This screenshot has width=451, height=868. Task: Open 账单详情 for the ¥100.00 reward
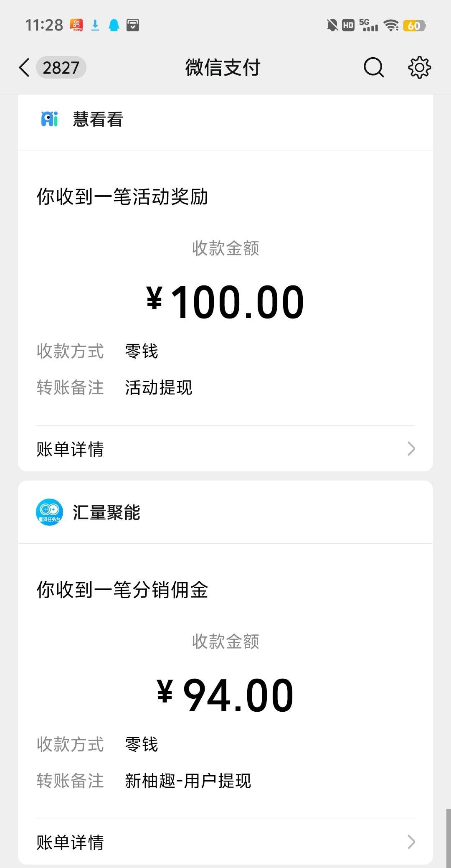click(70, 449)
